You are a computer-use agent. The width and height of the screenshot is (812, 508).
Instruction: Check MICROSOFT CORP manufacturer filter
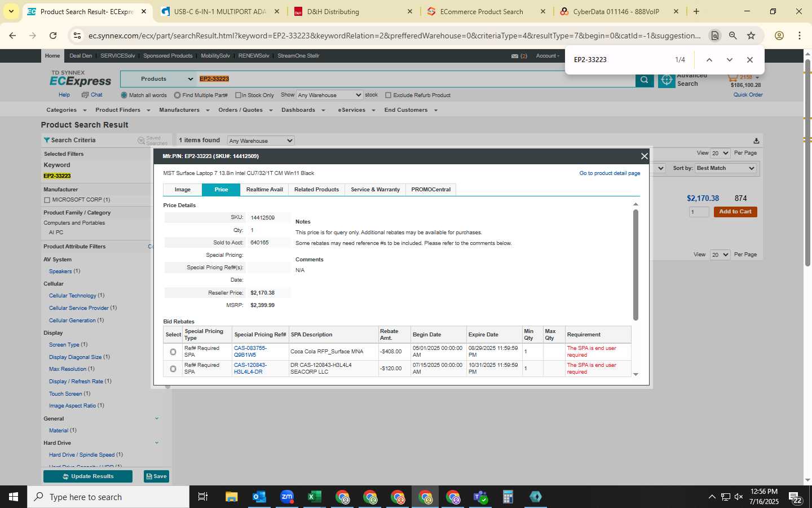[x=47, y=200]
